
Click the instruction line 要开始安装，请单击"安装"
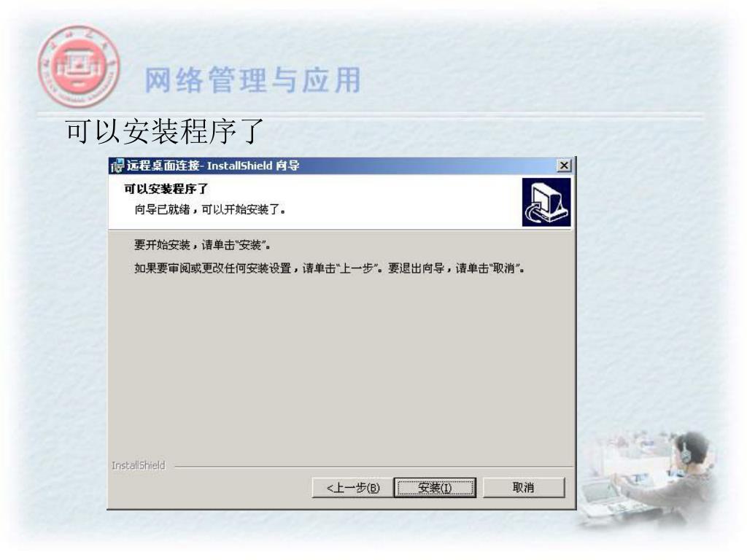[203, 245]
